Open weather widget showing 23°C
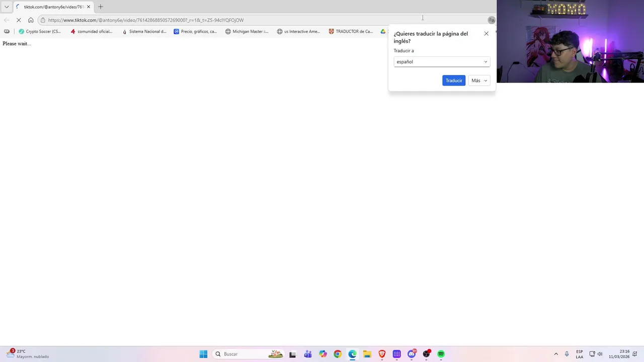Screen dimensions: 644x362 coord(28,354)
